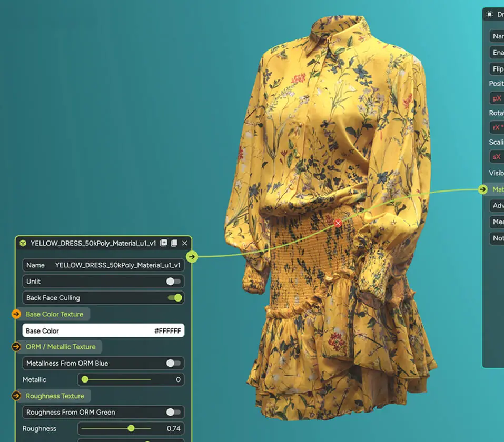Click the material cube icon in node header
504x442 pixels.
pyautogui.click(x=23, y=243)
